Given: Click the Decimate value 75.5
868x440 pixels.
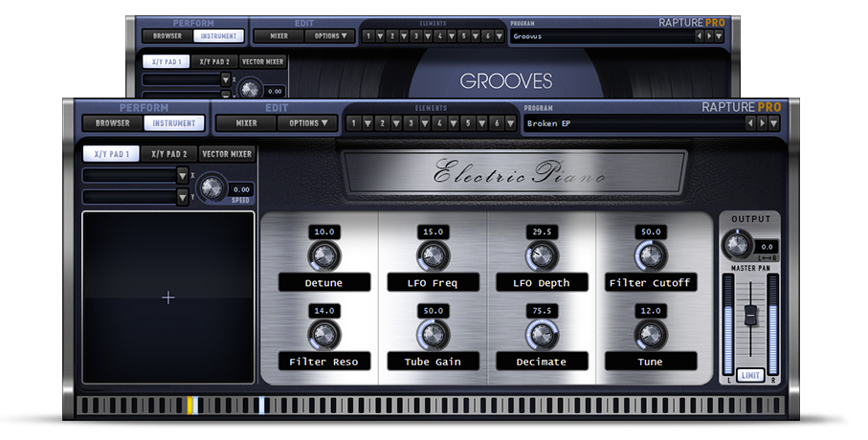Looking at the screenshot, I should pyautogui.click(x=542, y=311).
